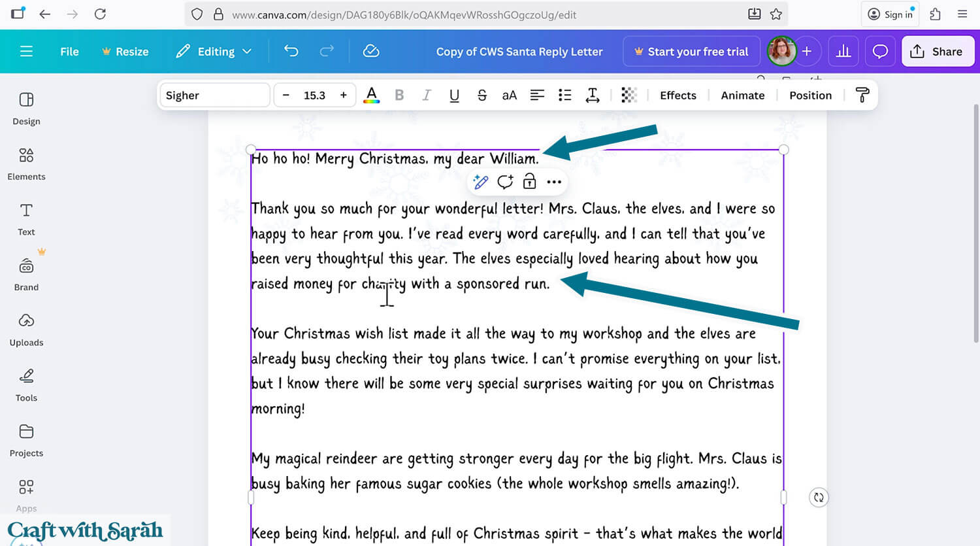Toggle underline formatting
This screenshot has height=546, width=980.
tap(454, 95)
